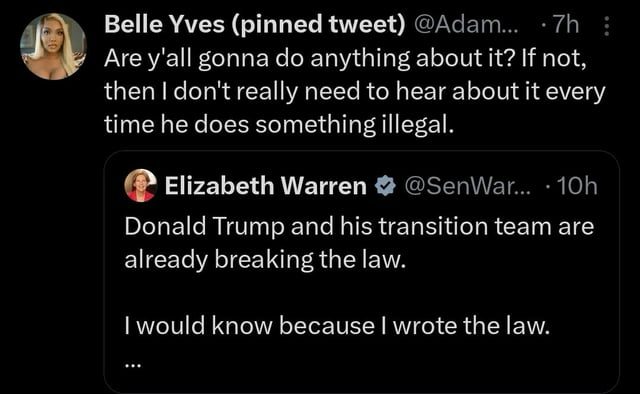Open quoted tweet card via blank gap between paragraphs

coord(361,292)
